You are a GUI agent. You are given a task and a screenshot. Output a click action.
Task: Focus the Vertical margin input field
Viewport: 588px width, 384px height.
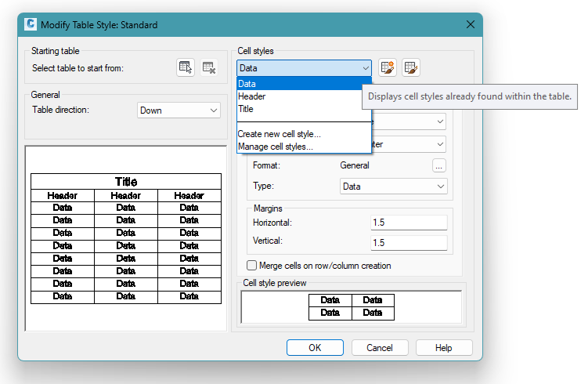(408, 243)
